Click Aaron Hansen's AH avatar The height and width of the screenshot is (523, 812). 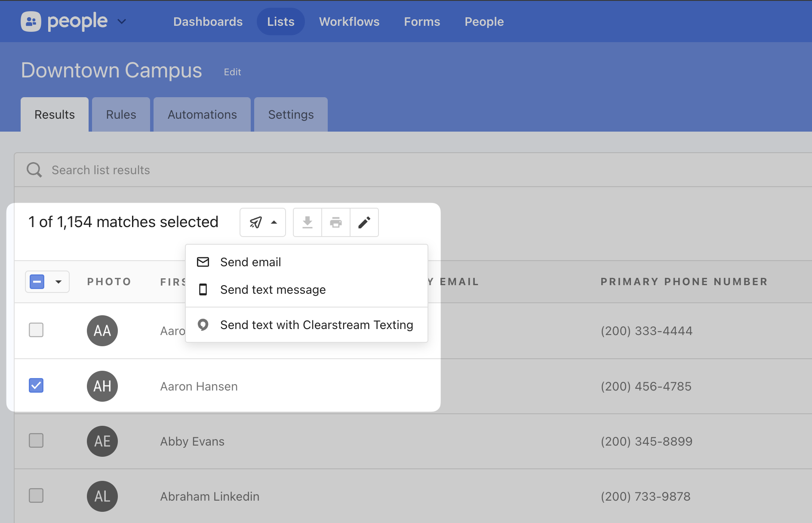point(102,386)
